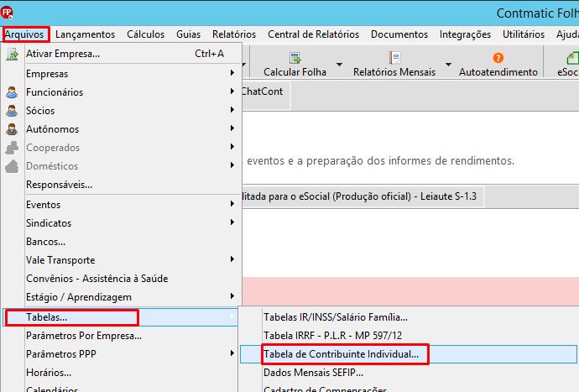The height and width of the screenshot is (392, 579).
Task: Open Tabela de Contribuinte Individual...
Action: coord(409,354)
